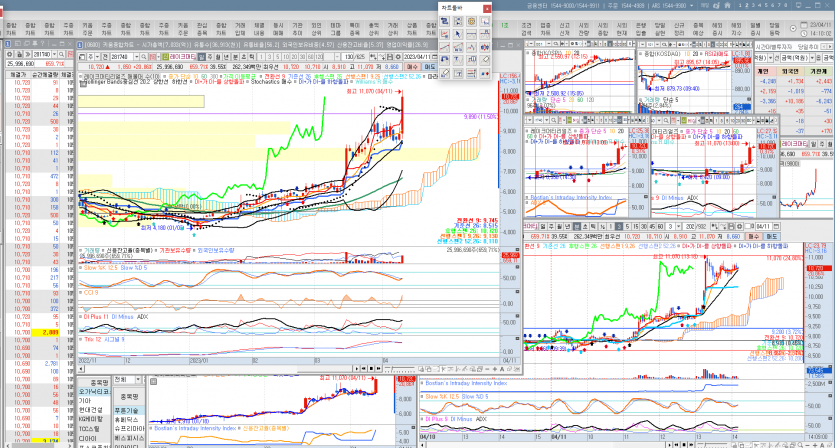Open the home icon in top title bar
Screen dimensions: 835x448
coord(727,5)
